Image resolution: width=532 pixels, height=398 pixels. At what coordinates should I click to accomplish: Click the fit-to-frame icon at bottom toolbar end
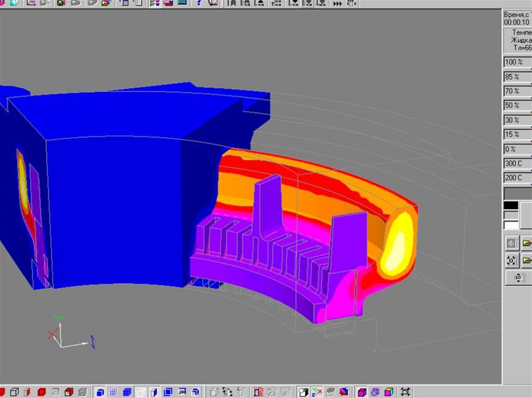point(405,392)
